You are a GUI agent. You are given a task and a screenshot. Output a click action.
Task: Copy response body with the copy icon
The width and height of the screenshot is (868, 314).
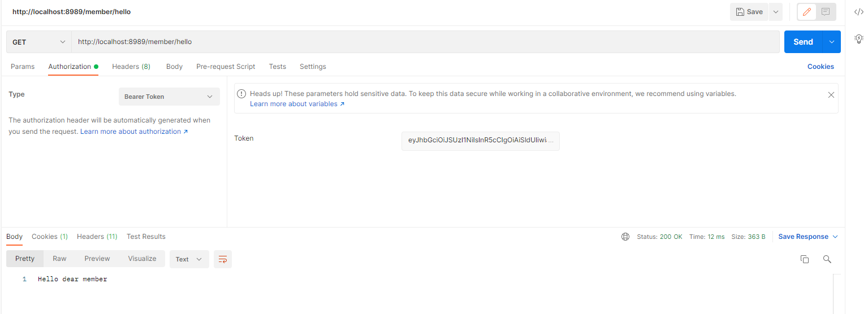tap(804, 259)
